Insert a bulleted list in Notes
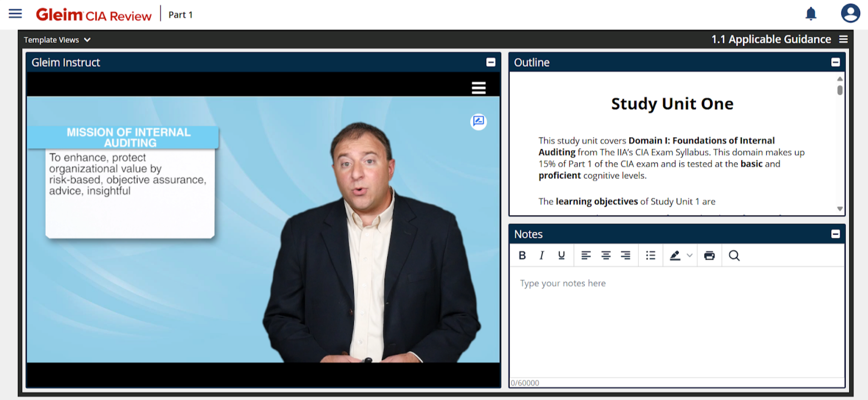868x400 pixels. click(650, 255)
